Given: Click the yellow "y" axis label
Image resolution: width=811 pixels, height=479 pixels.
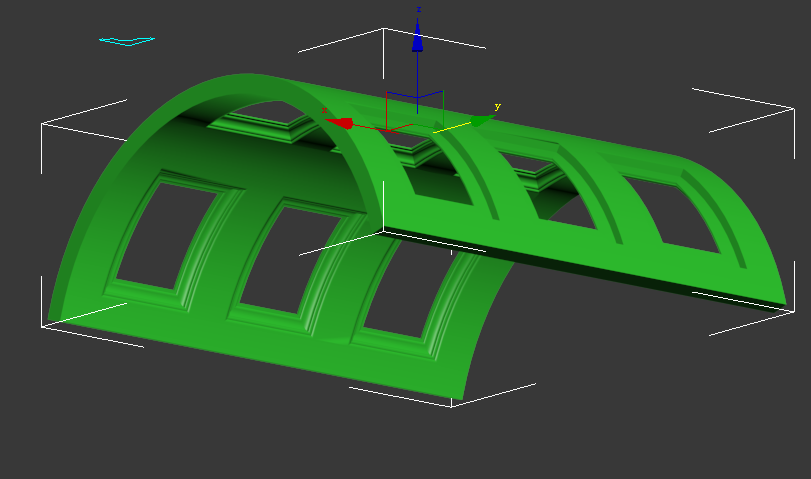Looking at the screenshot, I should (x=497, y=106).
